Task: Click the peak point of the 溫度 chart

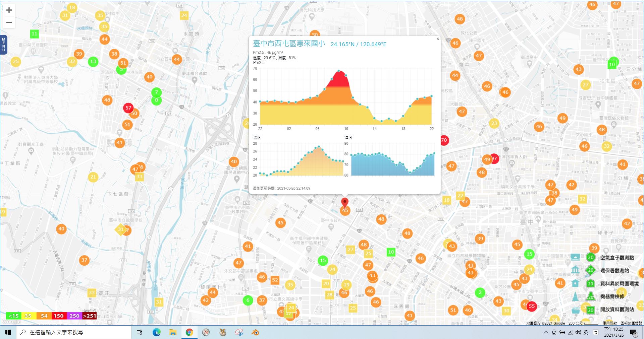Action: (319, 147)
